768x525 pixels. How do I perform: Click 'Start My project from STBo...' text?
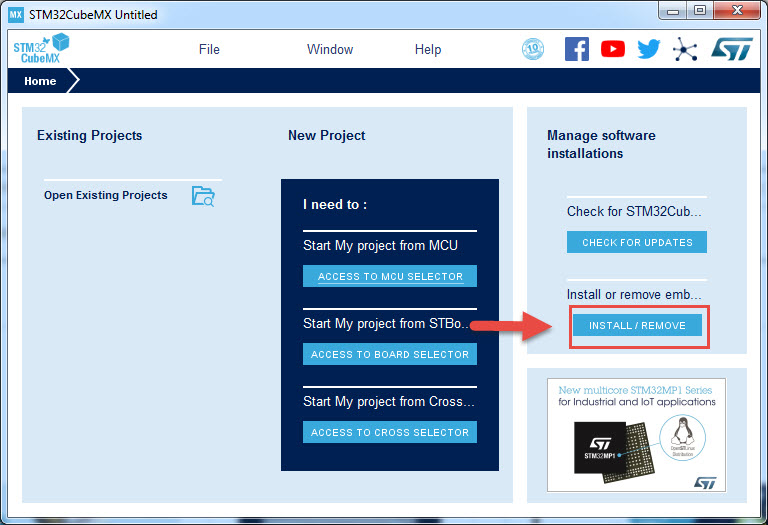[x=386, y=323]
